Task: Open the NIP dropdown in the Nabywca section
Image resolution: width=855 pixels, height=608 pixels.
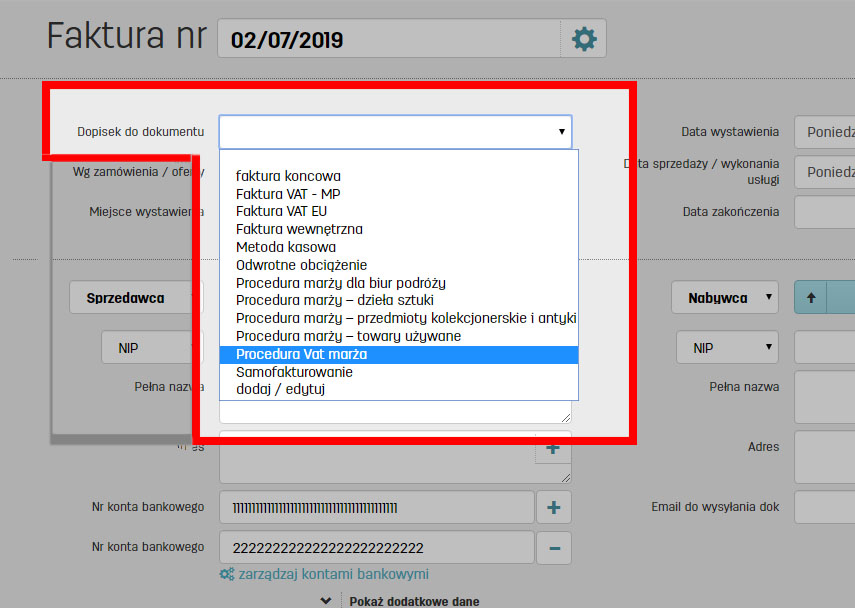Action: click(727, 347)
